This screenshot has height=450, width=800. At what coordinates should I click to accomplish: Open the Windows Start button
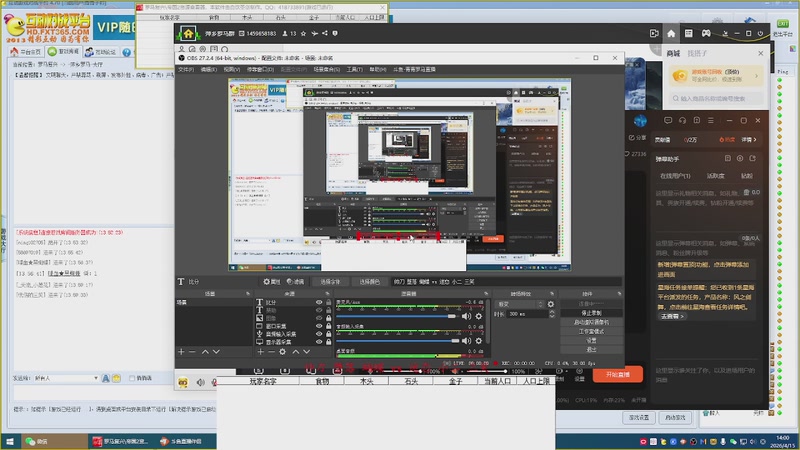[10, 441]
